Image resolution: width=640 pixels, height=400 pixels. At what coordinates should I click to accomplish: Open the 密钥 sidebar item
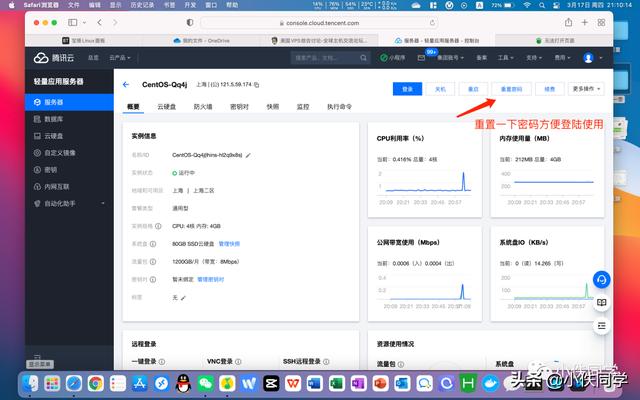(x=69, y=170)
